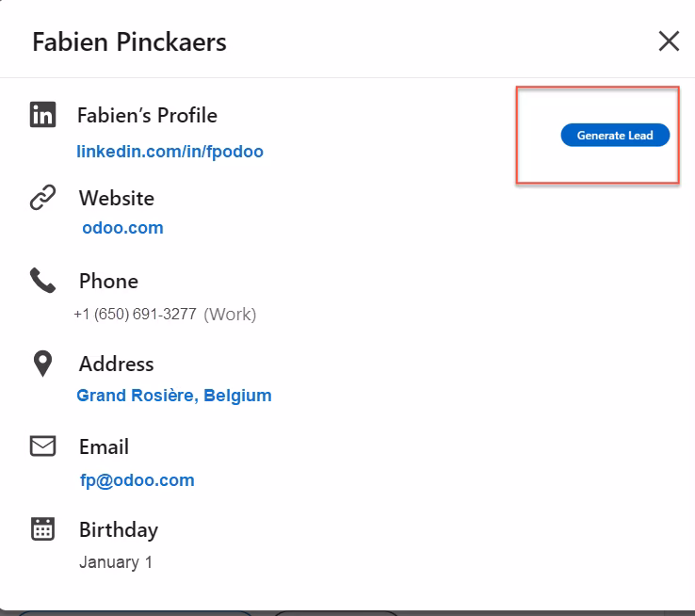Click the January 1 birthday text

coord(116,562)
